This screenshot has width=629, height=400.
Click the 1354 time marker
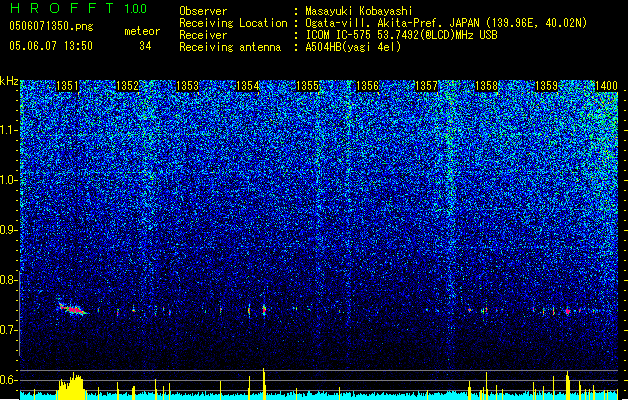click(248, 86)
